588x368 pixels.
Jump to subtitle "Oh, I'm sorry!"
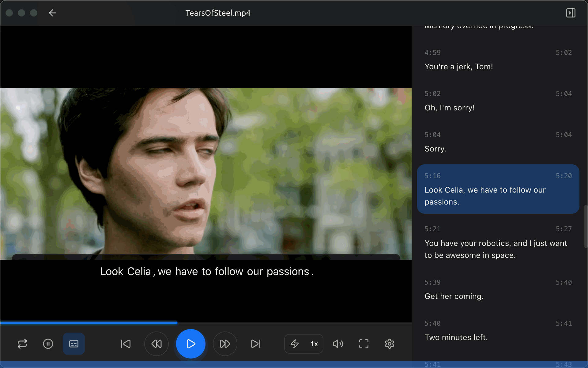449,108
